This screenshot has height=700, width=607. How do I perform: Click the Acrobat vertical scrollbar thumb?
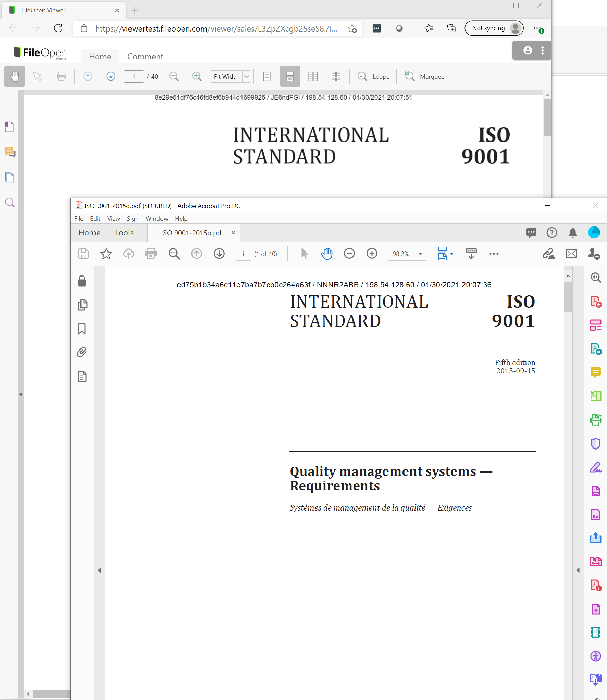[568, 297]
